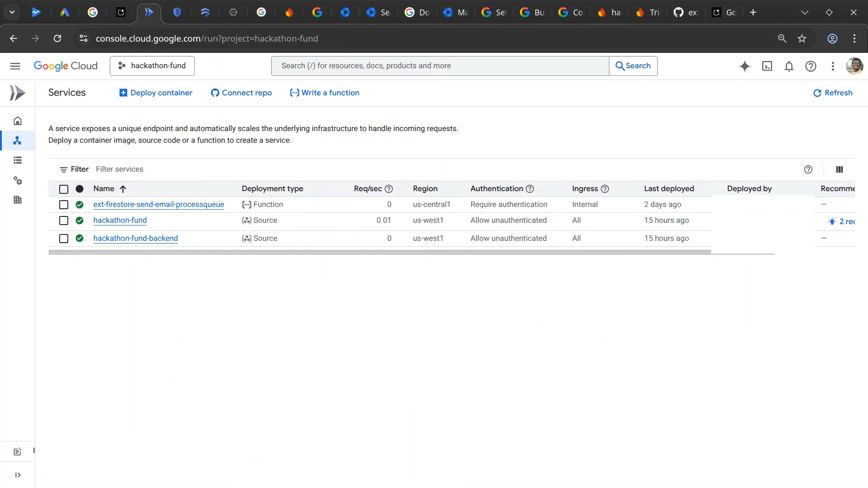This screenshot has width=868, height=488.
Task: Check the hackathon-fund-backend row checkbox
Action: pyautogui.click(x=64, y=239)
